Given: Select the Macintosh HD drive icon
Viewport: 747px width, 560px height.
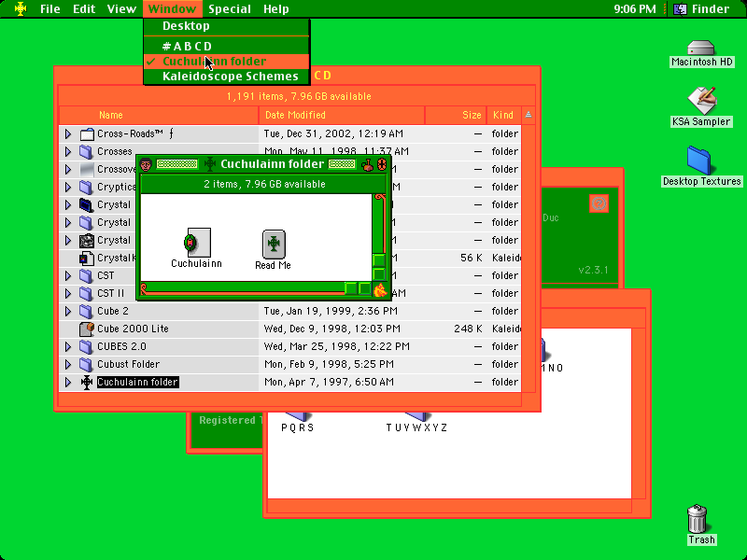Looking at the screenshot, I should (701, 48).
